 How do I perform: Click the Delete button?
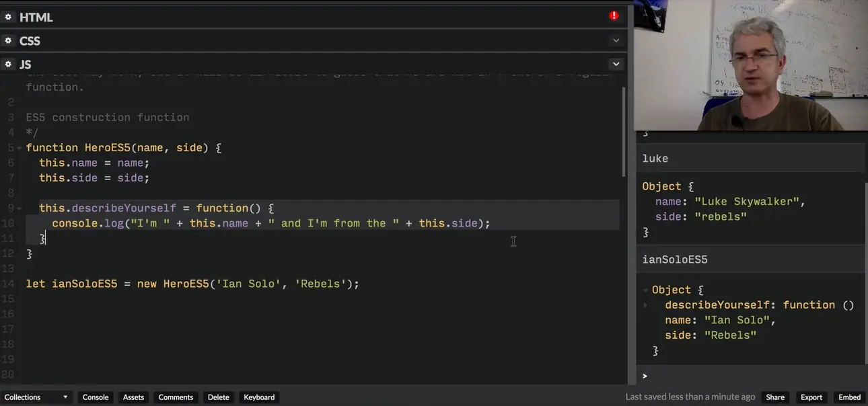218,397
